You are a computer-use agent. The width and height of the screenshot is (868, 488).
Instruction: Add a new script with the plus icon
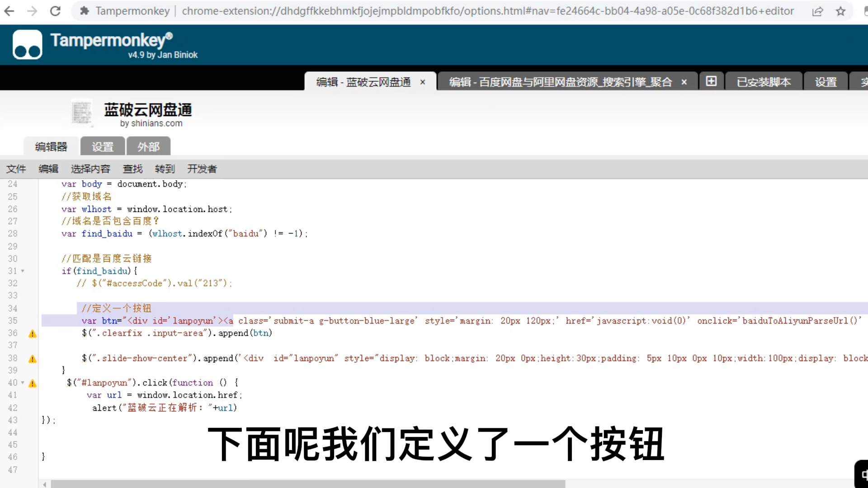[x=711, y=81]
